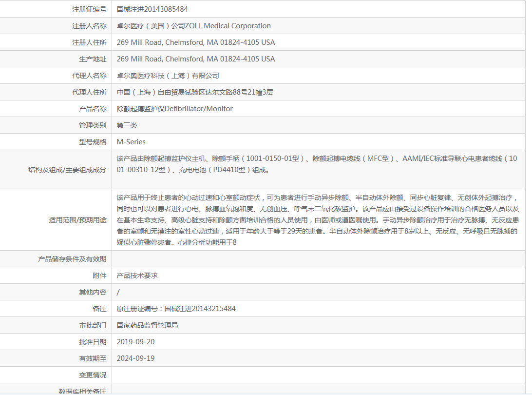Click the 附件 label

click(99, 276)
